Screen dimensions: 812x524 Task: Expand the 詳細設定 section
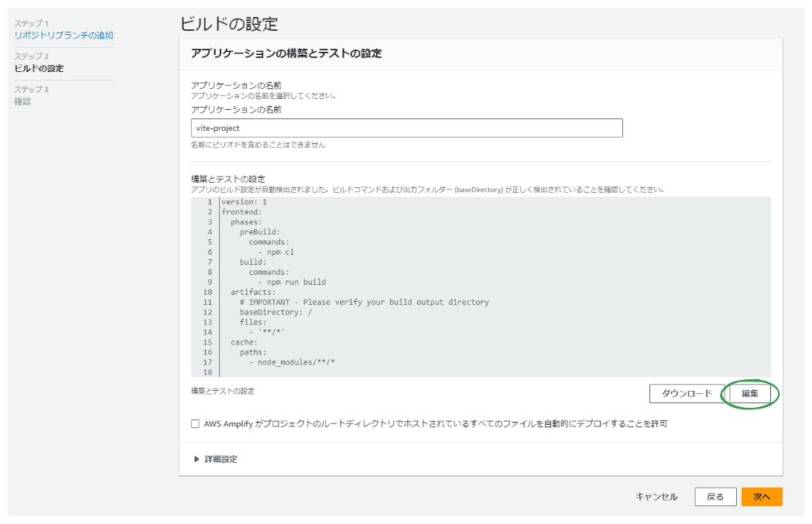tap(216, 459)
